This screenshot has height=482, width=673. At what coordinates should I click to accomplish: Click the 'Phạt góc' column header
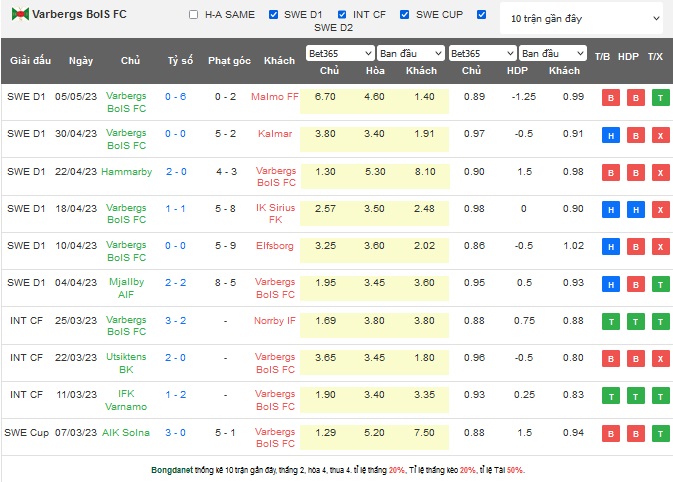pos(229,61)
